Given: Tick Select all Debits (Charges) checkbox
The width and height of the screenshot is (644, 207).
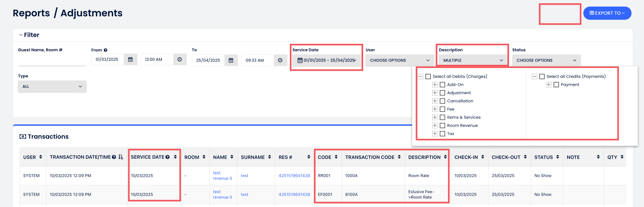Looking at the screenshot, I should click(x=428, y=76).
